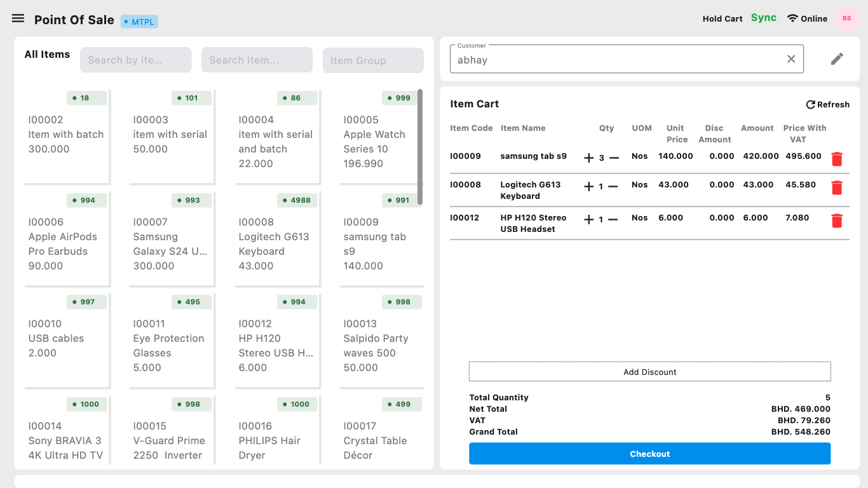
Task: Delete samsung tab s9 from cart
Action: click(837, 159)
